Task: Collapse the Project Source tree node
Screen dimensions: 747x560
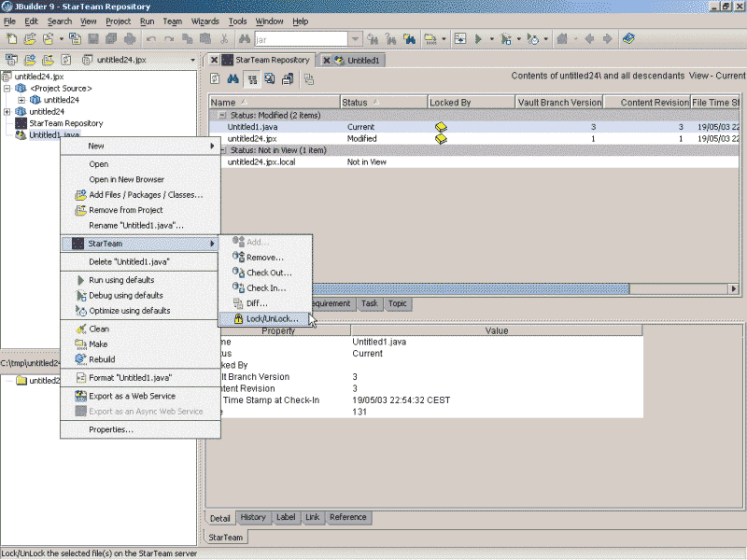Action: pos(7,89)
